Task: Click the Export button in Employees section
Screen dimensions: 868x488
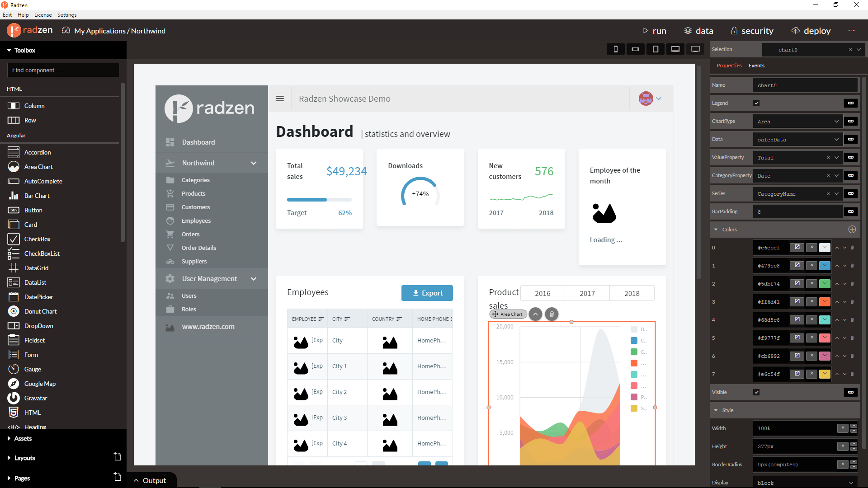Action: tap(427, 292)
